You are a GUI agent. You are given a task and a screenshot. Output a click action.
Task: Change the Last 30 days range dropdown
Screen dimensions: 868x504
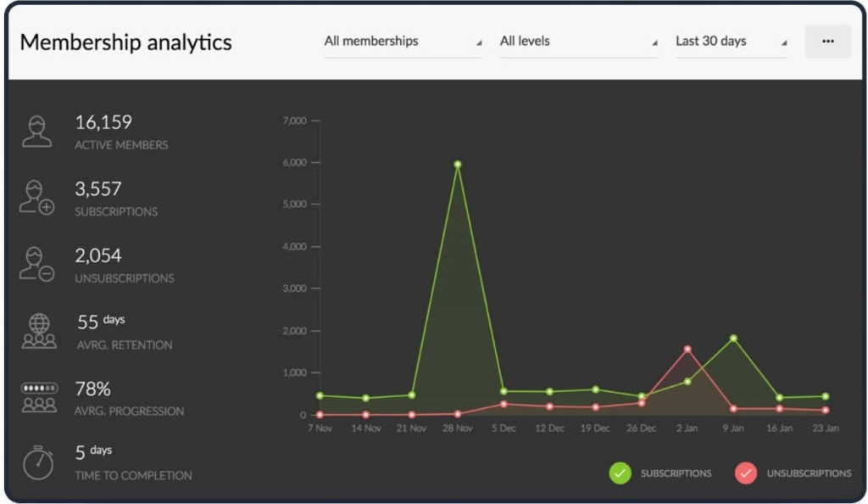click(731, 41)
